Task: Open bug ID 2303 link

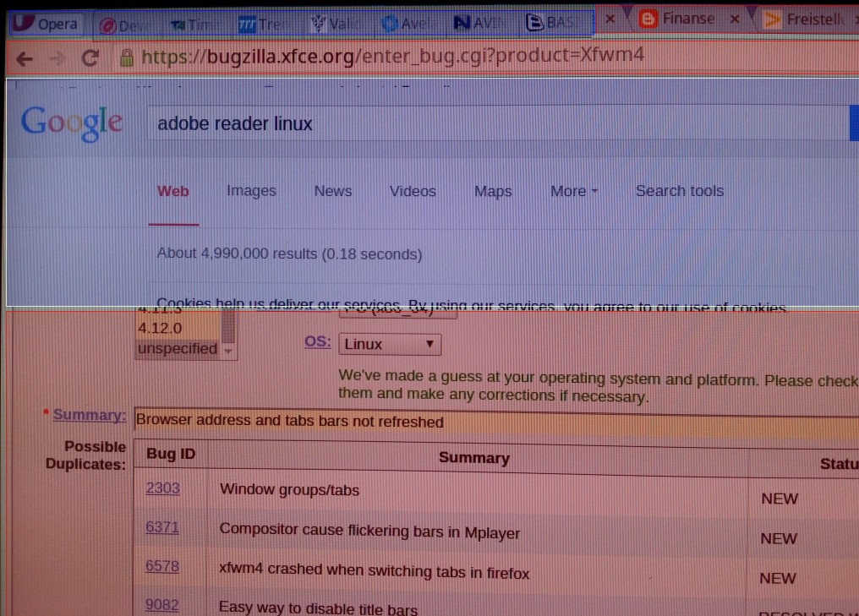Action: click(162, 488)
